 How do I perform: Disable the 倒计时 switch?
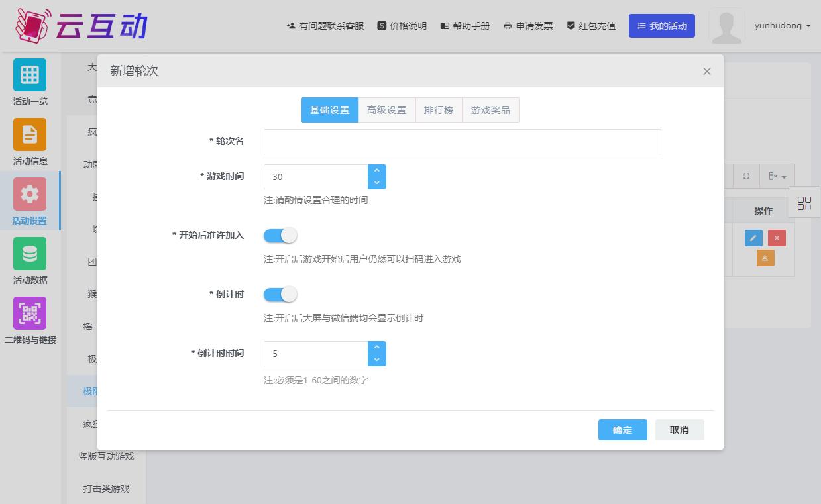(x=280, y=295)
